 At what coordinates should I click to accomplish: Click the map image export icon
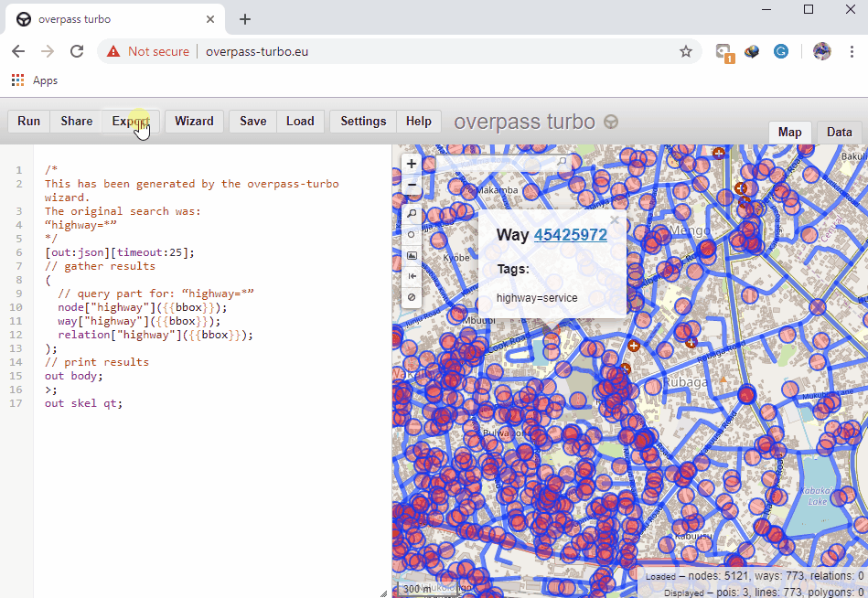coord(412,256)
